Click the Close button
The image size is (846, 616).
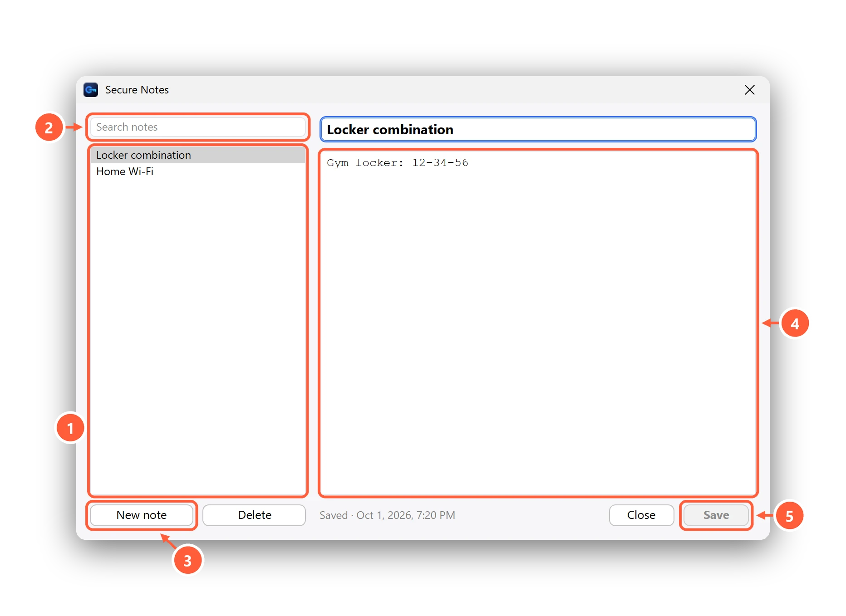coord(641,515)
